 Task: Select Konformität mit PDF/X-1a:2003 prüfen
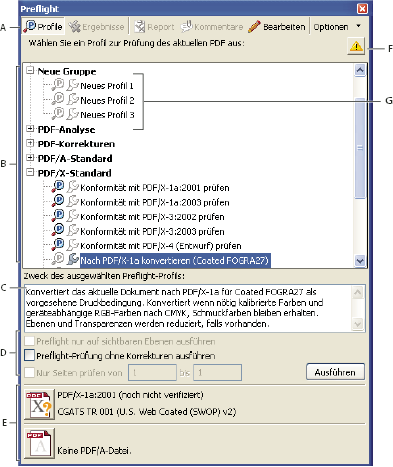click(x=155, y=202)
